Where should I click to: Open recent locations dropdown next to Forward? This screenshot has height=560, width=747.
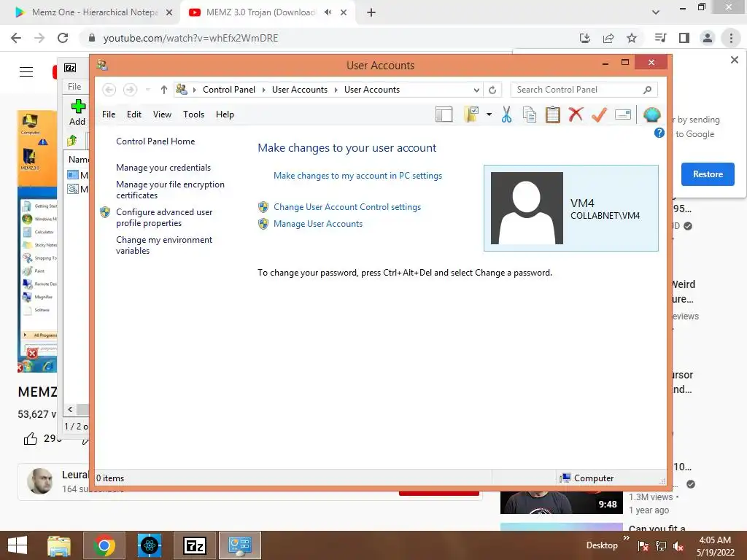(x=147, y=90)
